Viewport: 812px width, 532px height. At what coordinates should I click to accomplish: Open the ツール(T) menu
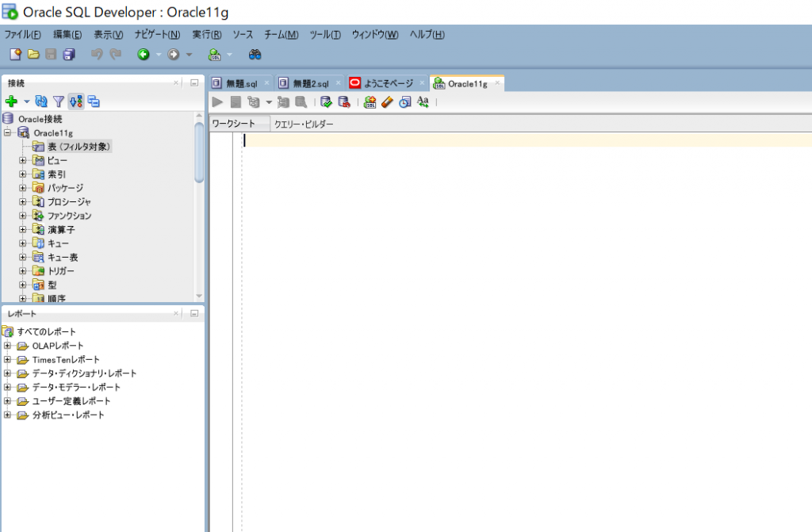pos(325,35)
